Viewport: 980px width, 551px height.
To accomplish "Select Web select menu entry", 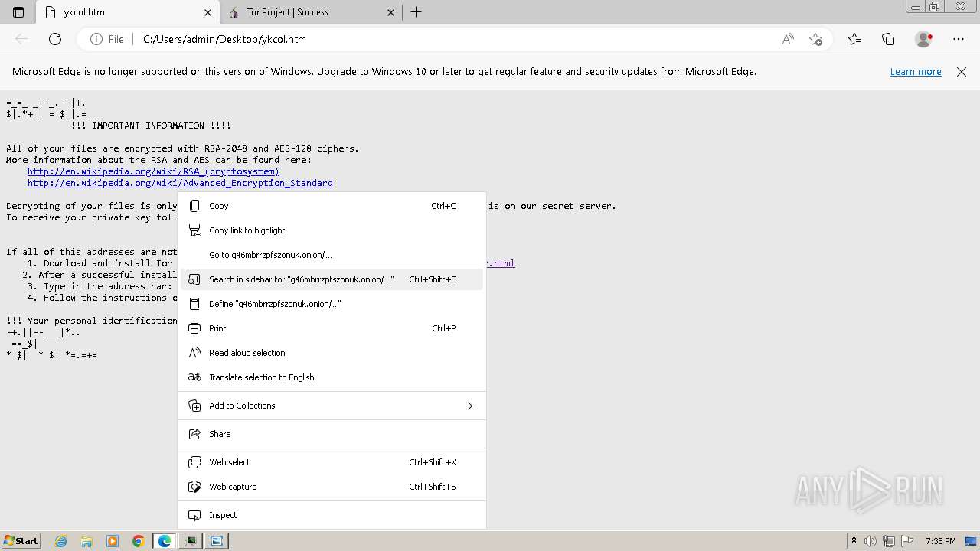I will click(x=332, y=462).
